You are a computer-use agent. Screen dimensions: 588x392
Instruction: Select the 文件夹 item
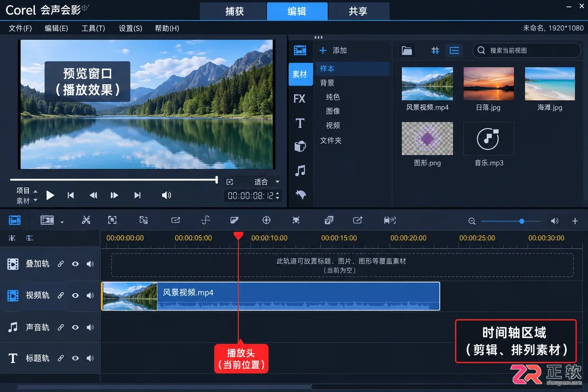[331, 141]
